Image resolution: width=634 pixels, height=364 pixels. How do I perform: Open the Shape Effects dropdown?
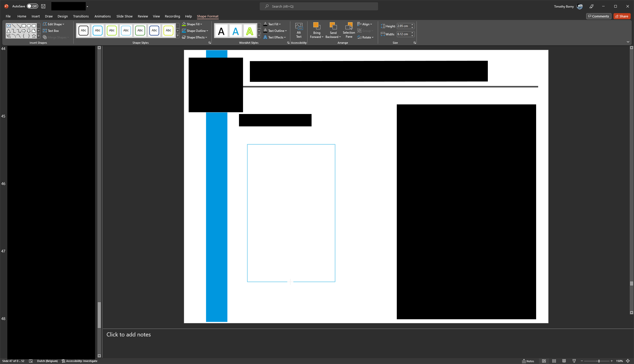[x=194, y=37]
